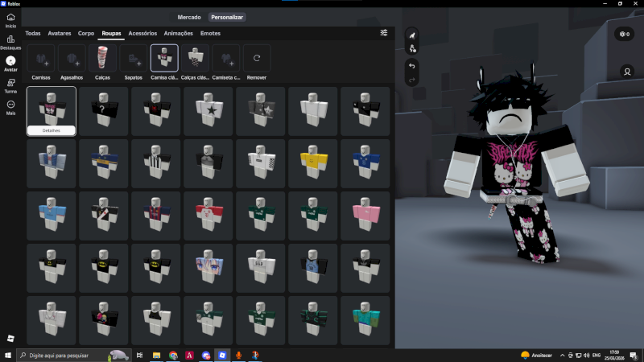Undo the last avatar change
The image size is (644, 362).
click(x=412, y=66)
